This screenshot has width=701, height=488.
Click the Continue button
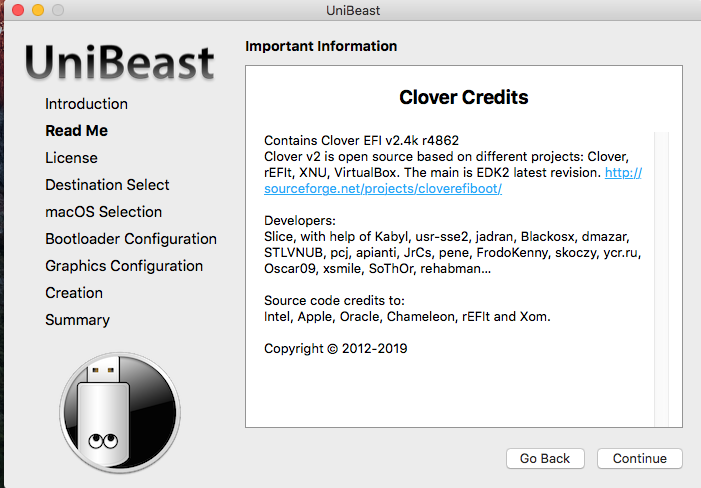640,459
